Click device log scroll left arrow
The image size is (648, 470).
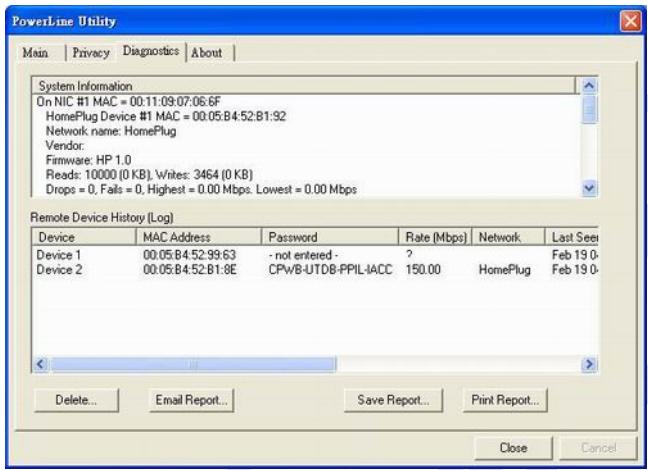click(40, 364)
